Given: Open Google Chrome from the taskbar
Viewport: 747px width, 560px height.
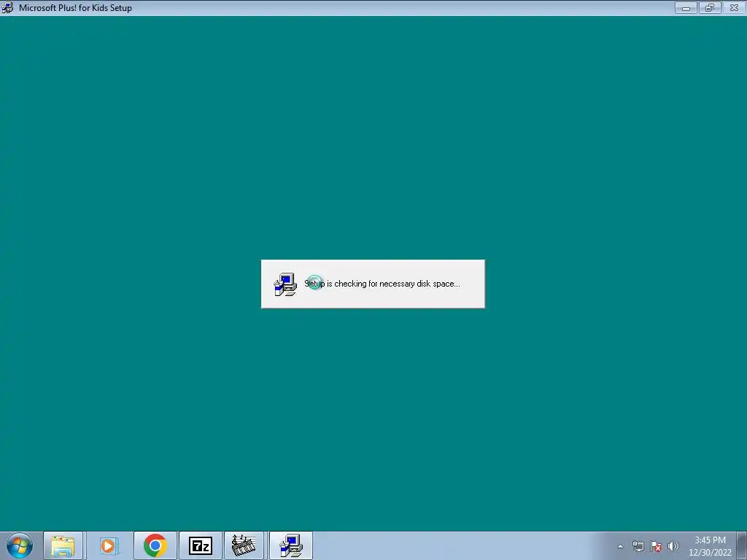Looking at the screenshot, I should [x=155, y=545].
